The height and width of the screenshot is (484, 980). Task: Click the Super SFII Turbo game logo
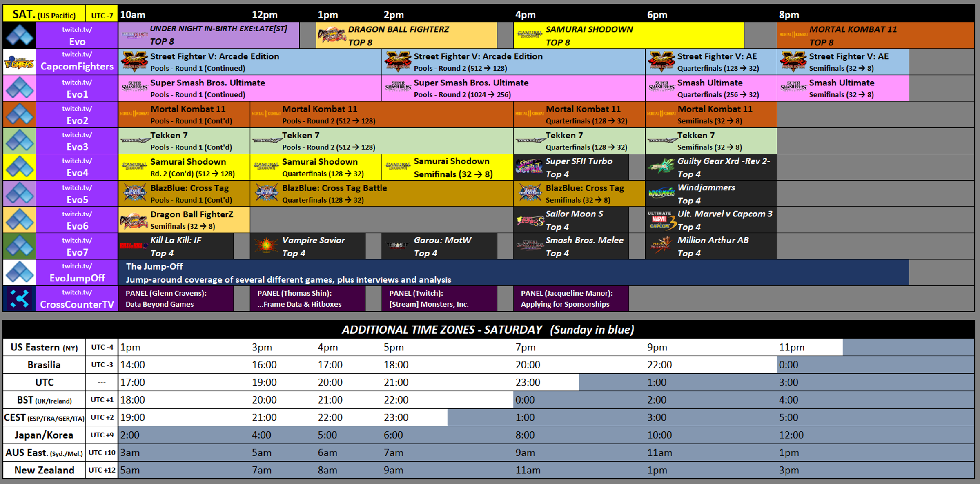click(x=529, y=167)
